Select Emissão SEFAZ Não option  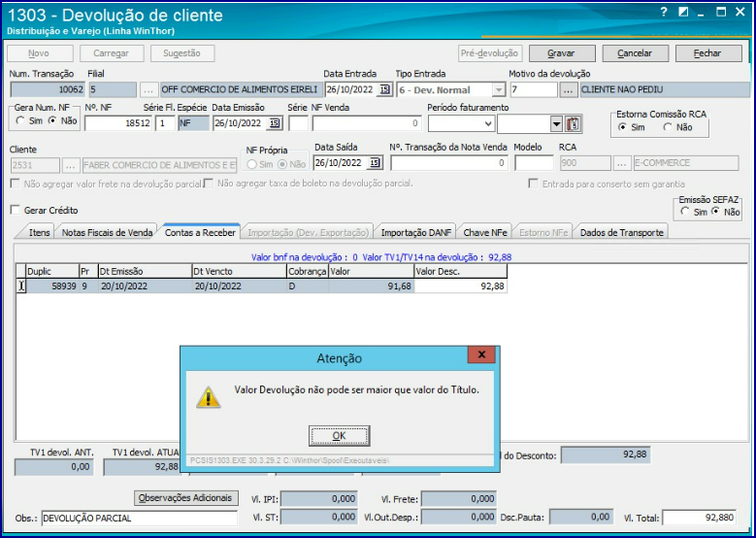tap(716, 212)
